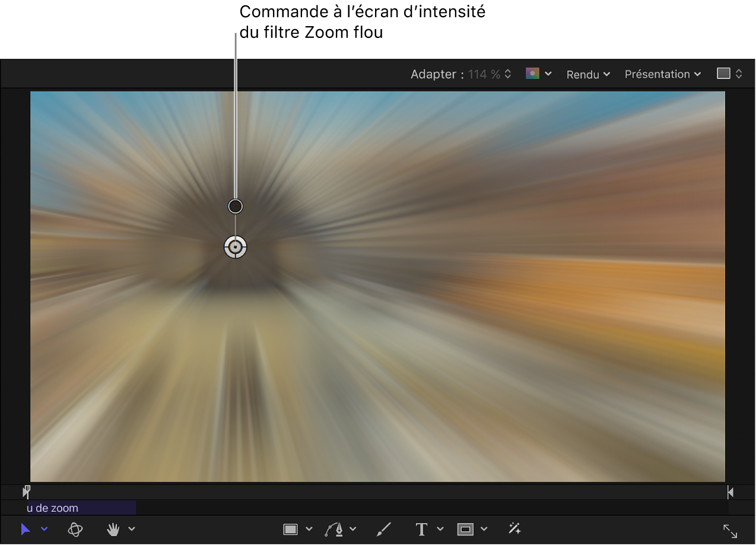Expand the selection tool chevron
756x545 pixels.
pyautogui.click(x=43, y=528)
